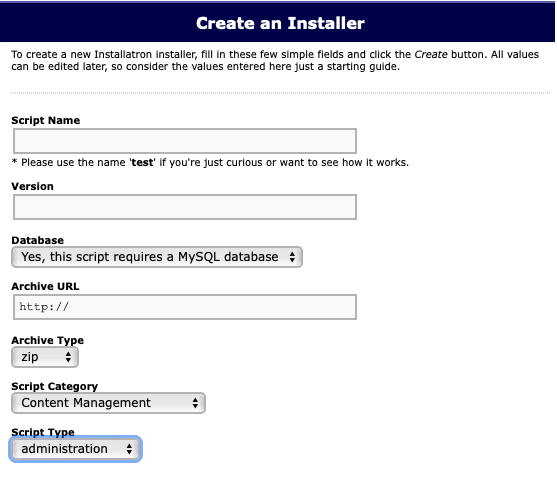This screenshot has height=479, width=557.
Task: Click the bold 'test' word in the hint
Action: pos(142,162)
